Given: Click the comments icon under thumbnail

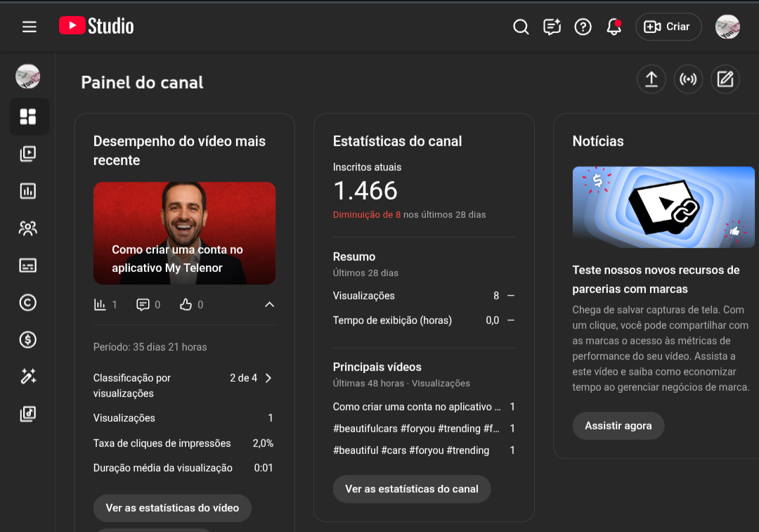Looking at the screenshot, I should tap(143, 304).
